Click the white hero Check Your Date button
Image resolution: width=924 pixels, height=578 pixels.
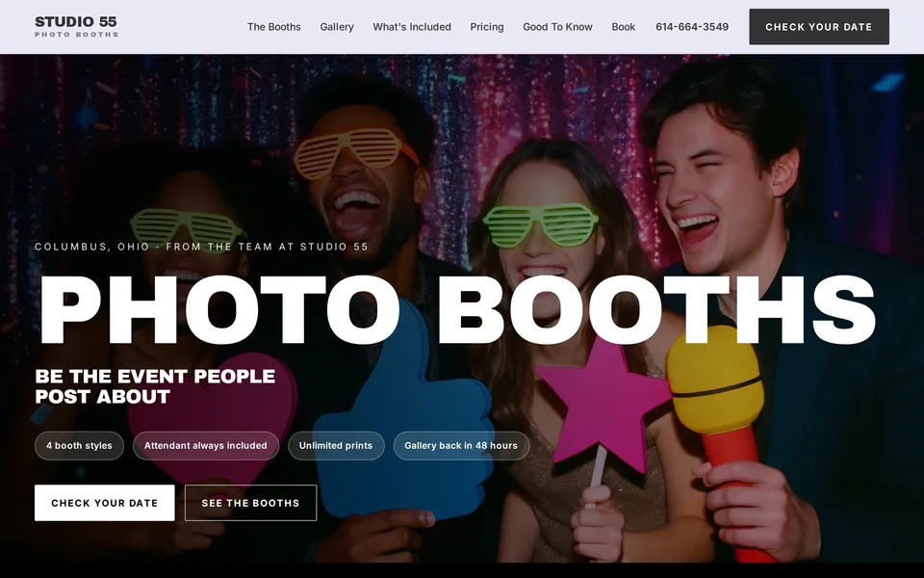pos(104,503)
